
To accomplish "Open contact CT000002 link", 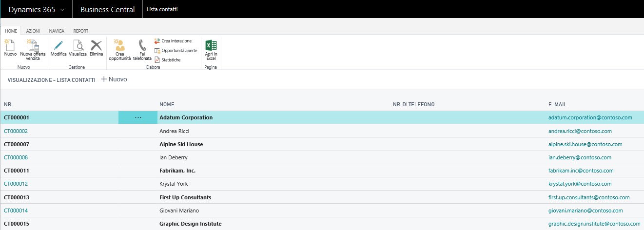I will tap(16, 131).
